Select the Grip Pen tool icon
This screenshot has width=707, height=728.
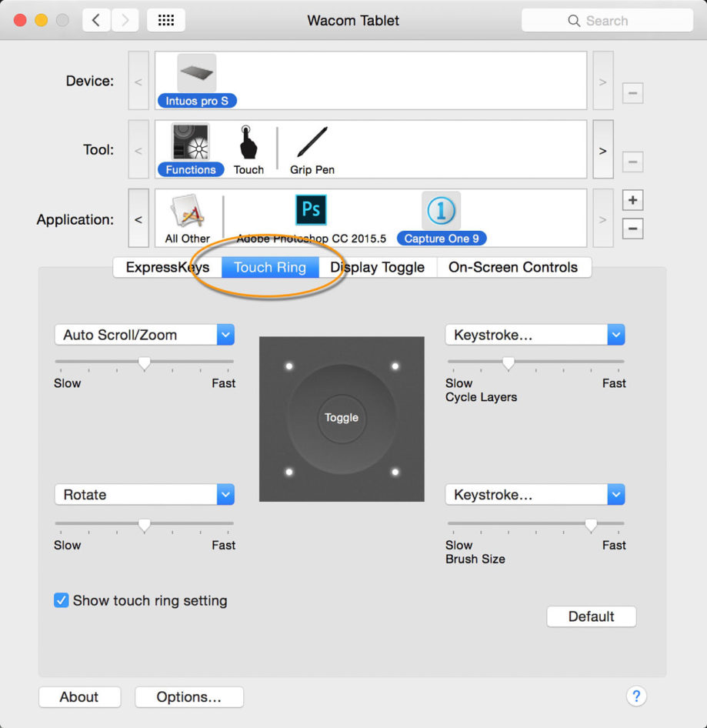tap(312, 142)
